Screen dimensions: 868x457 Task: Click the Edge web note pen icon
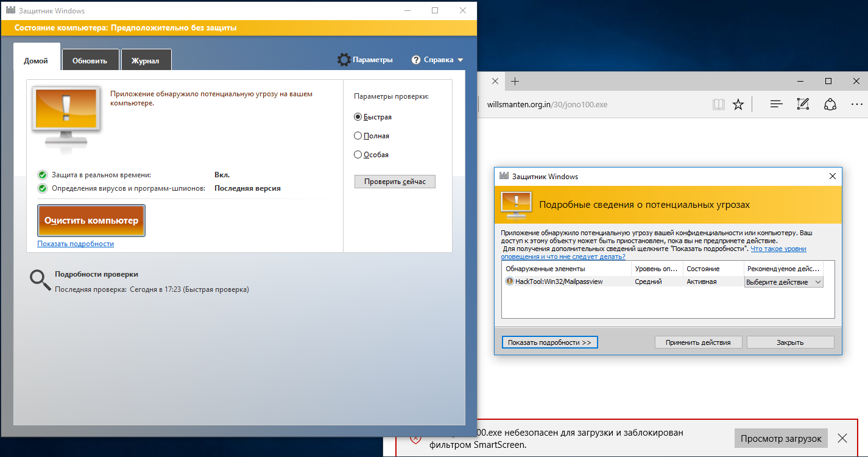803,104
